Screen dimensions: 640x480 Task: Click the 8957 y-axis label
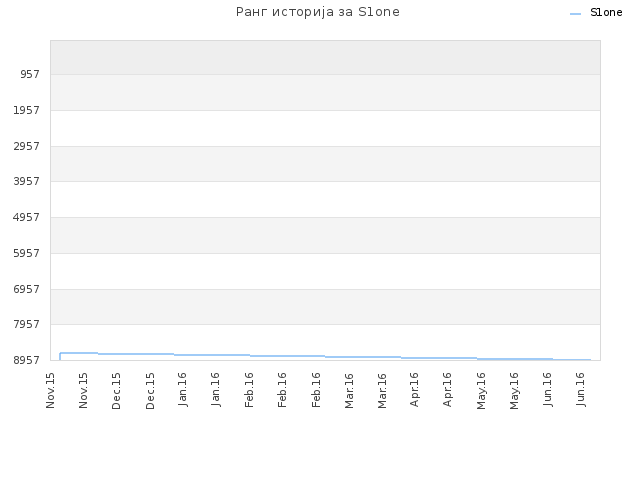tap(27, 360)
